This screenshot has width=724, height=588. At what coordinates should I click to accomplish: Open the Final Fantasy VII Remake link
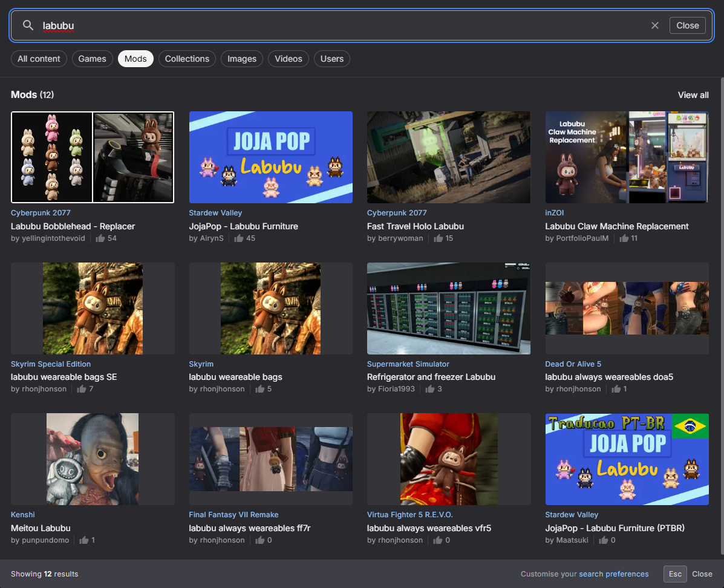pos(233,515)
